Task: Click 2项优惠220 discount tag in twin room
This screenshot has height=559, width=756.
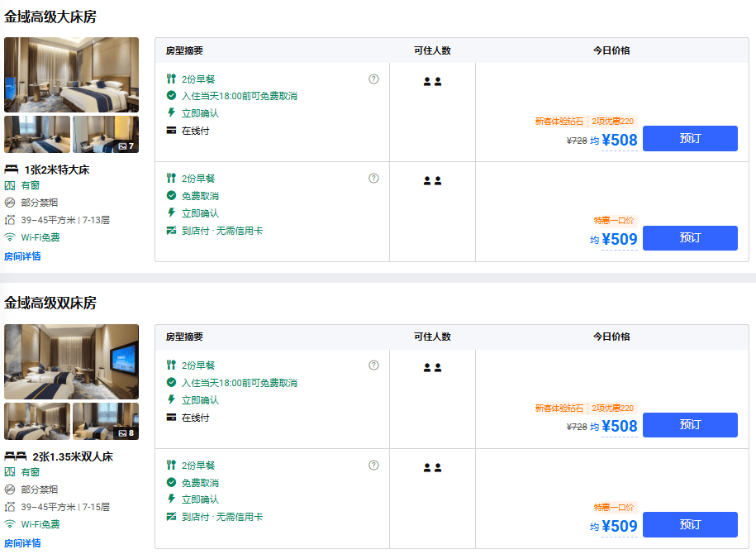Action: [x=613, y=408]
